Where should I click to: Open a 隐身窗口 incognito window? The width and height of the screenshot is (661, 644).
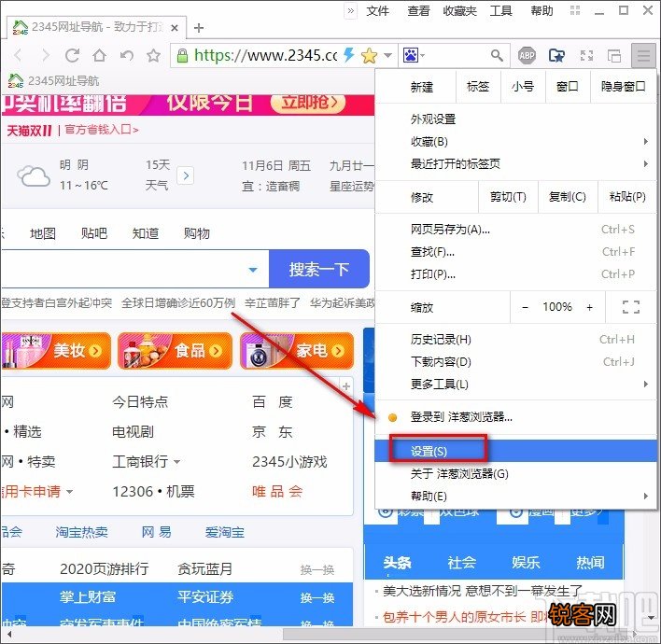(x=623, y=87)
